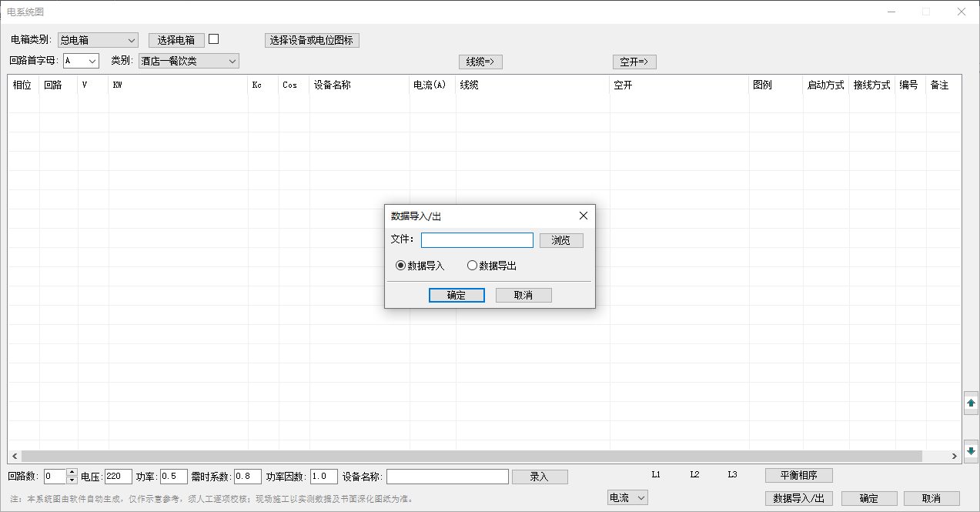Image resolution: width=980 pixels, height=512 pixels.
Task: Click the scrollbar left arrow
Action: coord(15,457)
